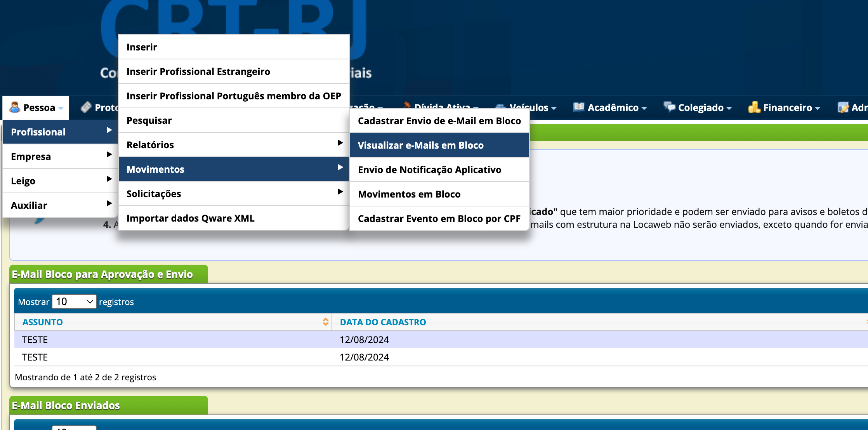Image resolution: width=868 pixels, height=430 pixels.
Task: Select Leigo submenu item
Action: tap(61, 181)
